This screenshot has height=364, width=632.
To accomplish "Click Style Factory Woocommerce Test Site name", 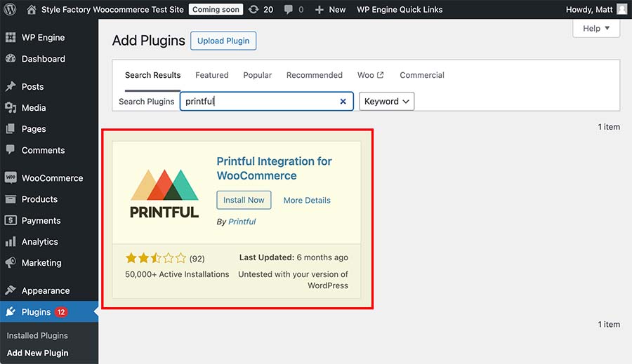I will [112, 10].
